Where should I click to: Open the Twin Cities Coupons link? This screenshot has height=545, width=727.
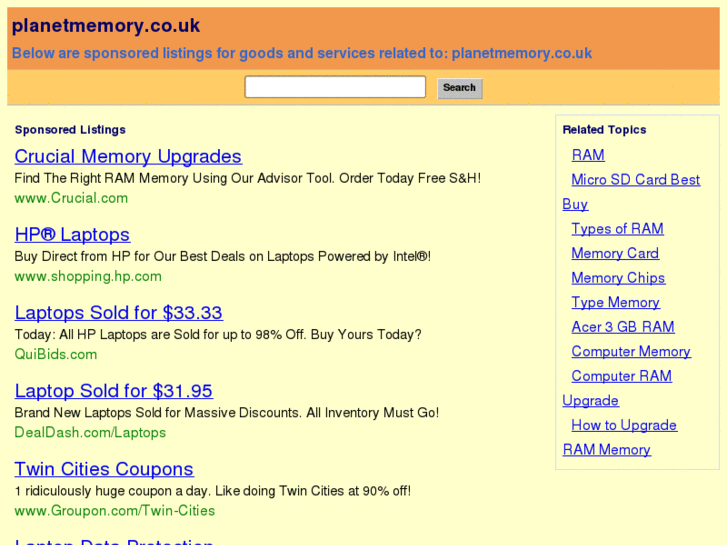click(104, 469)
